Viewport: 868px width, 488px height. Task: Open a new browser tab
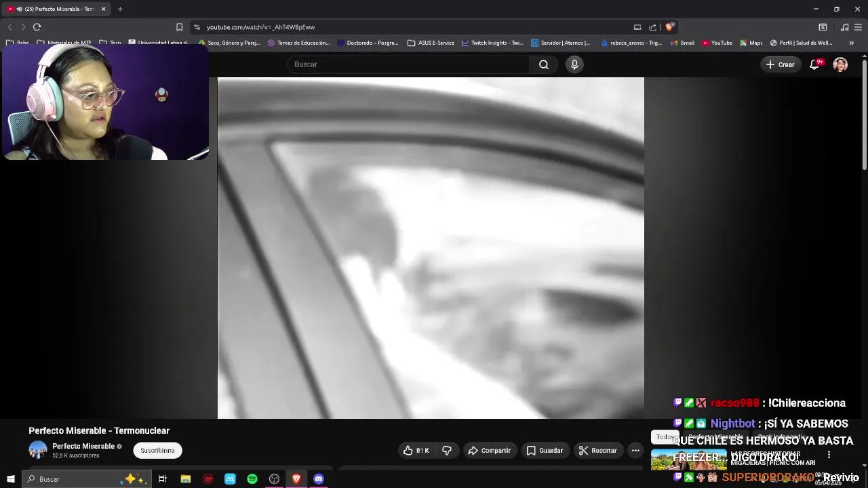tap(120, 9)
